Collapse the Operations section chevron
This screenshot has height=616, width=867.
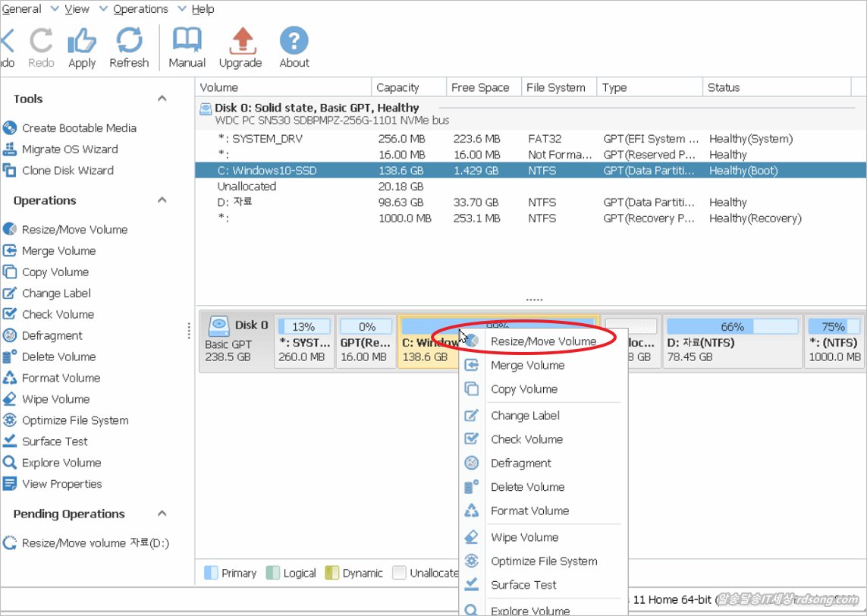tap(162, 200)
